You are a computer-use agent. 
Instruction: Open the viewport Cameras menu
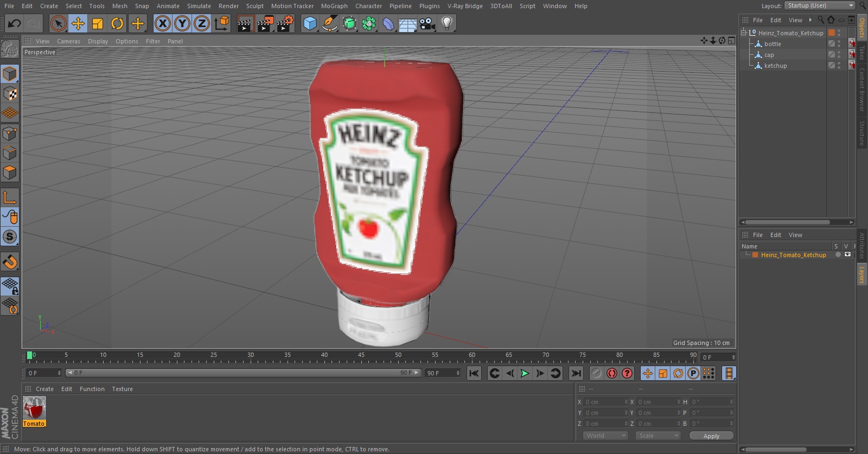[68, 41]
